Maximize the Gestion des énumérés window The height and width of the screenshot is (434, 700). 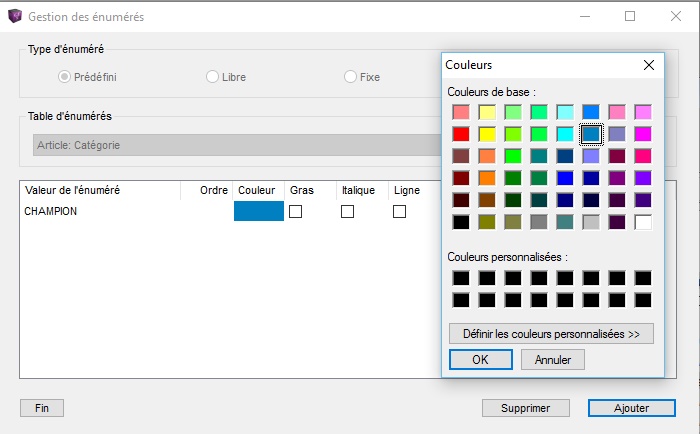click(630, 17)
